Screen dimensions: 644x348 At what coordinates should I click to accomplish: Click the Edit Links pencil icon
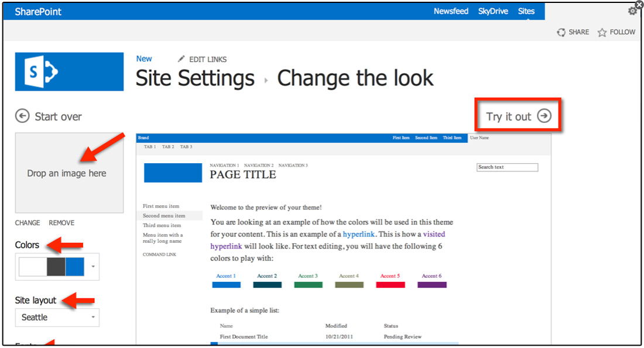181,59
